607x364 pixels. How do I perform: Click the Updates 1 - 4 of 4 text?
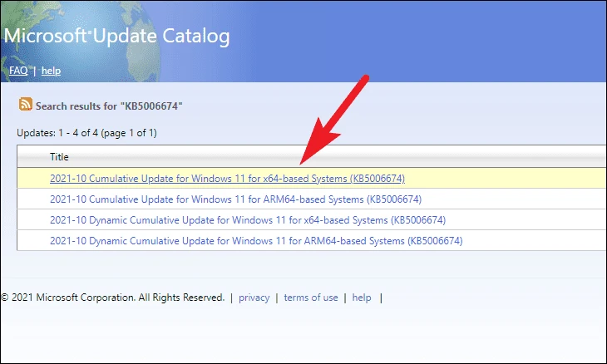coord(86,133)
